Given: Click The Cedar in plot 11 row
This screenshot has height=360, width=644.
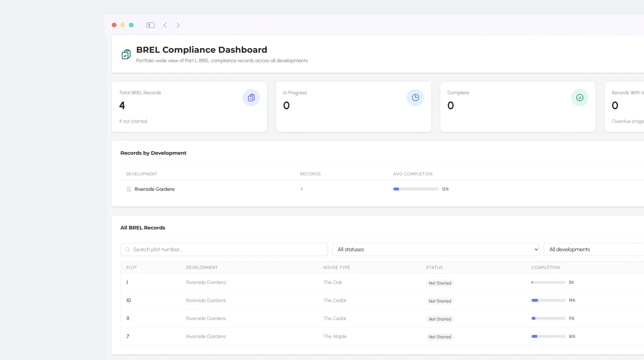Looking at the screenshot, I should [x=335, y=318].
